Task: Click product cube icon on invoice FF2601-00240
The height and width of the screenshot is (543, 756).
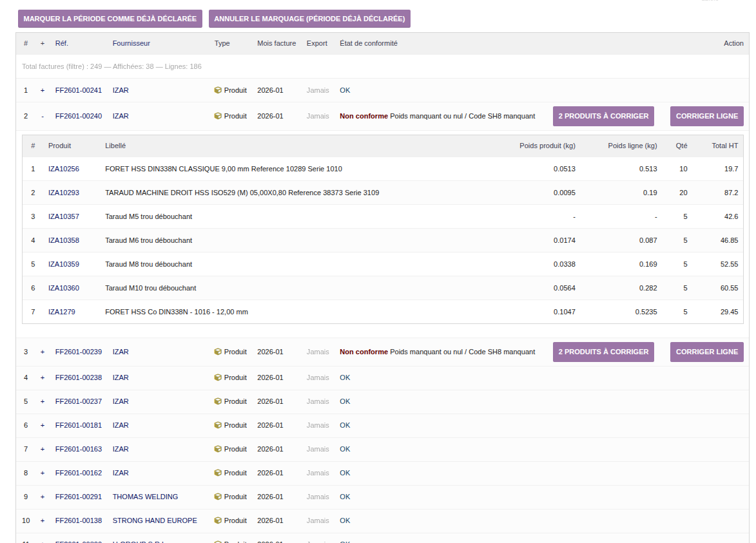Action: point(218,116)
